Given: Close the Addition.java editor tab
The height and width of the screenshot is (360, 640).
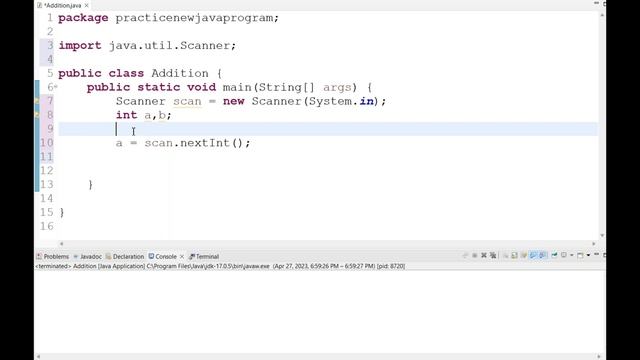Looking at the screenshot, I should [87, 5].
